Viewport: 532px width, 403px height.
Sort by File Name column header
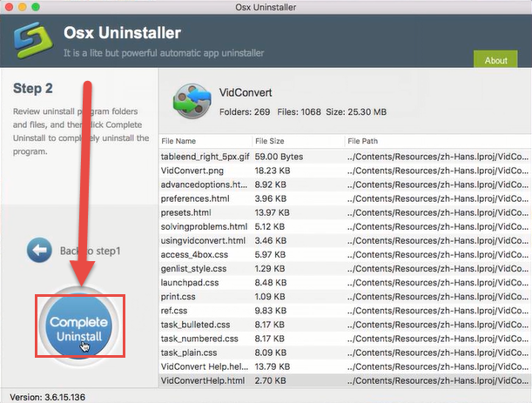click(x=205, y=141)
